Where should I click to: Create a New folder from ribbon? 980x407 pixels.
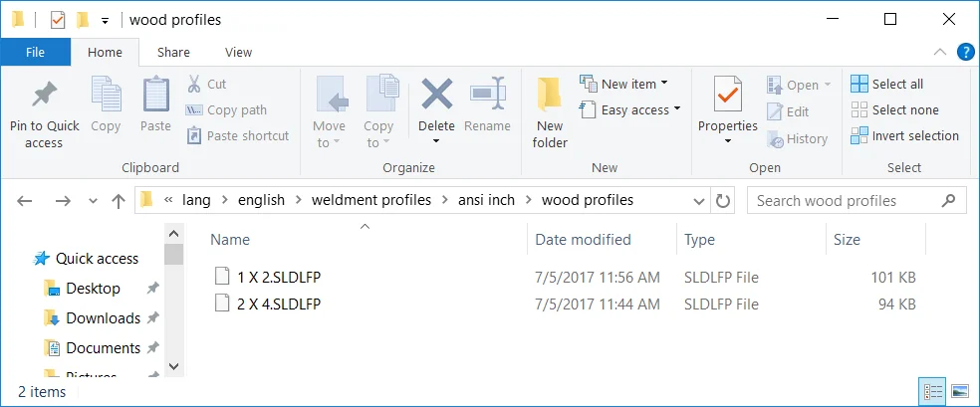click(550, 113)
